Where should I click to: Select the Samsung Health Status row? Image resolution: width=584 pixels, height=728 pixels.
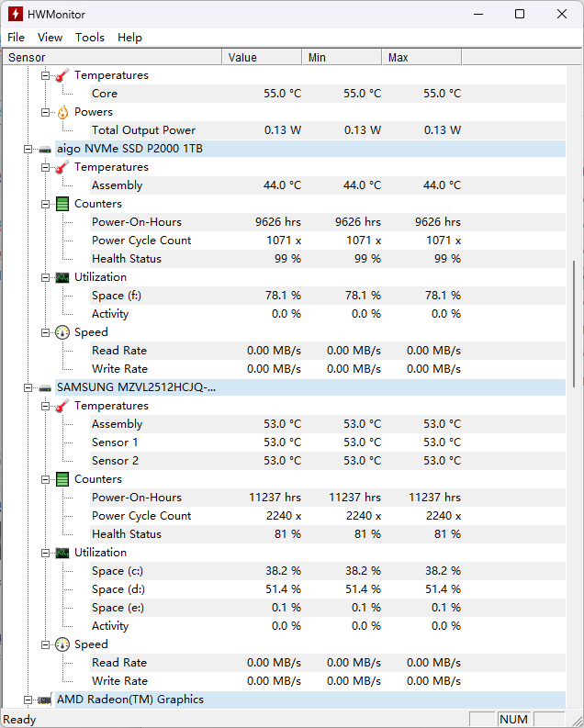click(x=127, y=534)
